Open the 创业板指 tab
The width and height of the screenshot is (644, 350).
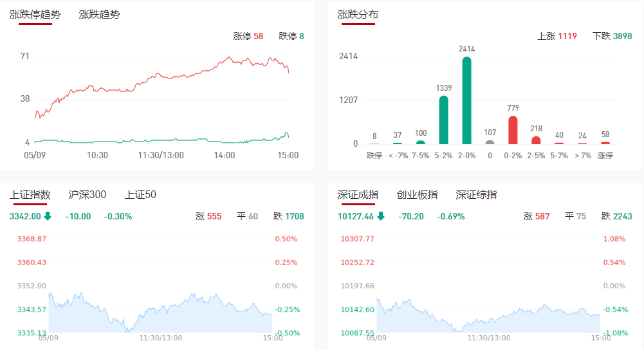[417, 194]
